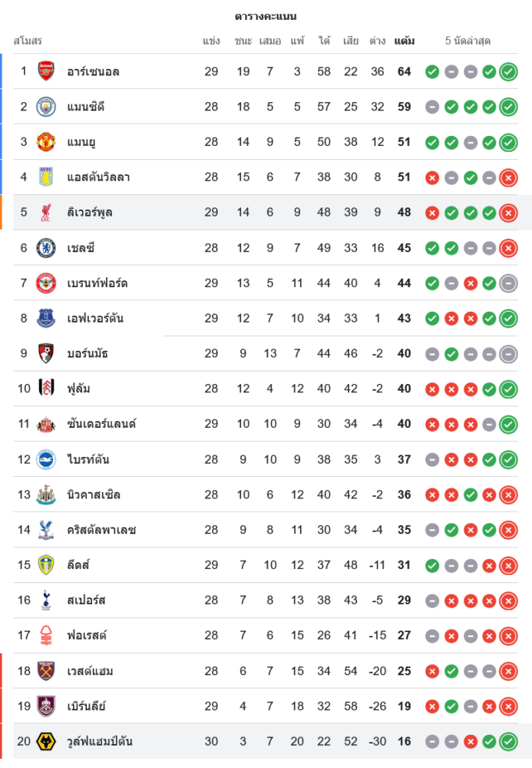Click the Arsenal club crest
This screenshot has width=532, height=768.
(x=46, y=71)
